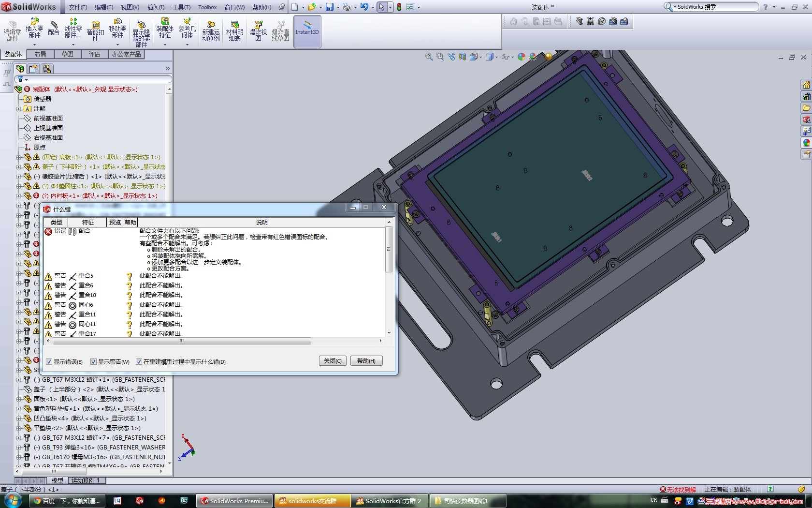Screen dimensions: 812x508
Task: Open the SolidWorks Resources home icon
Action: 806,85
